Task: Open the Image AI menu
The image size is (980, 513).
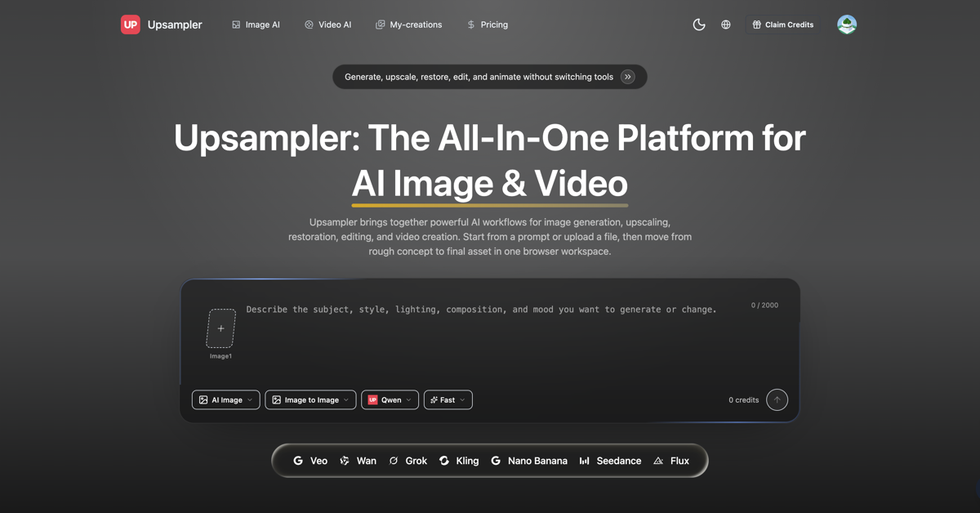Action: pyautogui.click(x=256, y=25)
